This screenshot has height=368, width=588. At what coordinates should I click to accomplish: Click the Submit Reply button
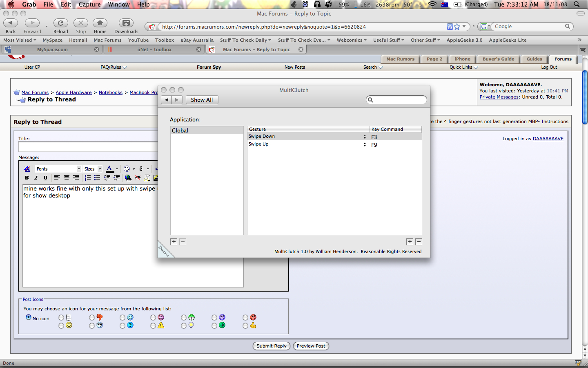(x=272, y=346)
